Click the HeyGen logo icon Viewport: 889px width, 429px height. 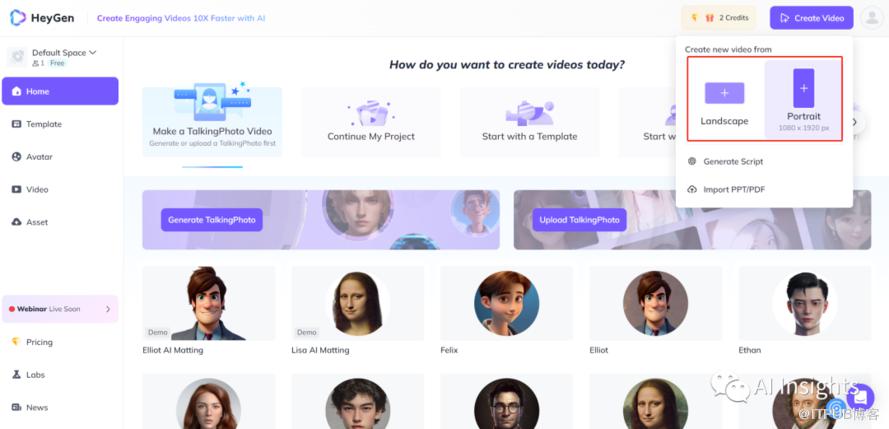pyautogui.click(x=18, y=18)
